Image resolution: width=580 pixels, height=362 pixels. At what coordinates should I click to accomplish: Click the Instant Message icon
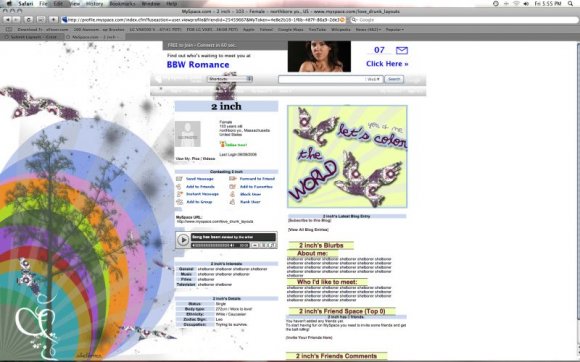(x=179, y=194)
